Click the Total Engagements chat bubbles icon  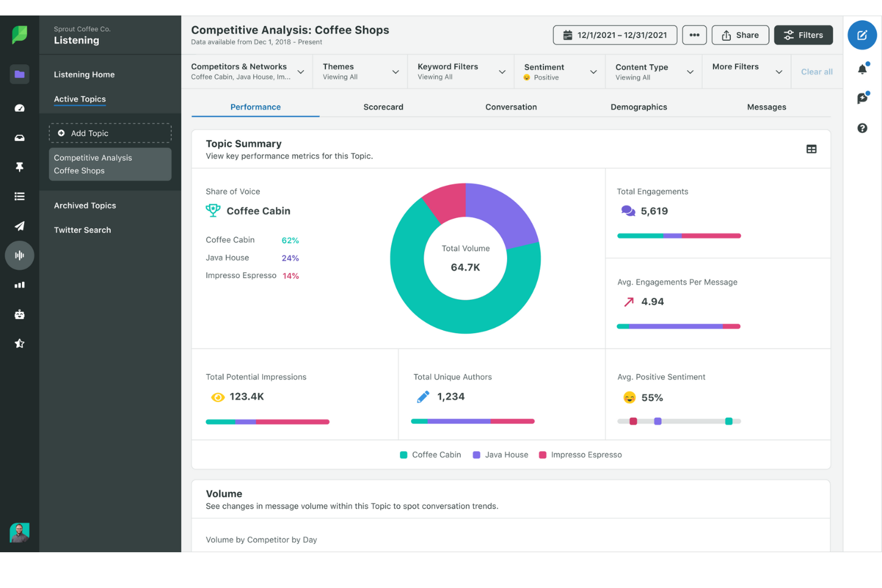coord(628,211)
